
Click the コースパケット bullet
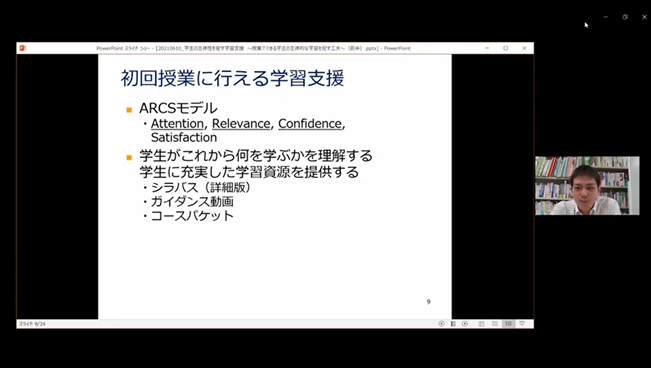[x=192, y=216]
